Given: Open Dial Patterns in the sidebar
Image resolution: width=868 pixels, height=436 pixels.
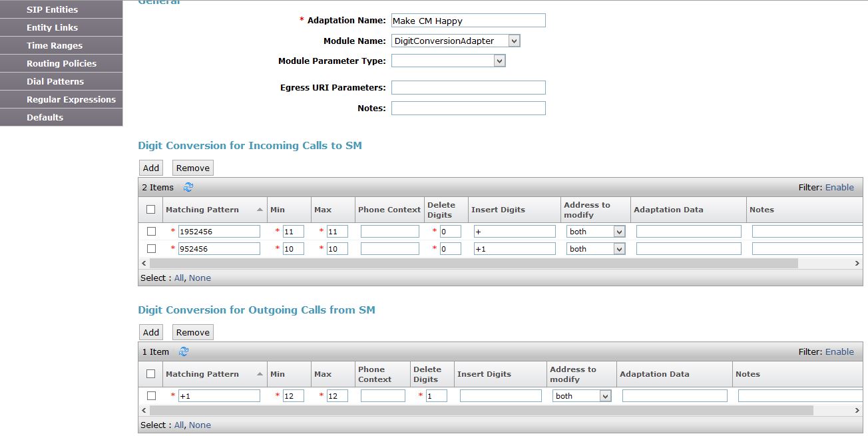Looking at the screenshot, I should pyautogui.click(x=55, y=81).
